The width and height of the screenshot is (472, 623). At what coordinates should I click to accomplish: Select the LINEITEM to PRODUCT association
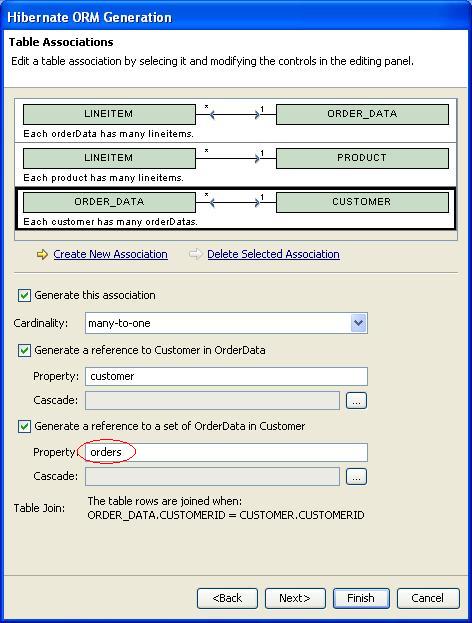pos(236,164)
